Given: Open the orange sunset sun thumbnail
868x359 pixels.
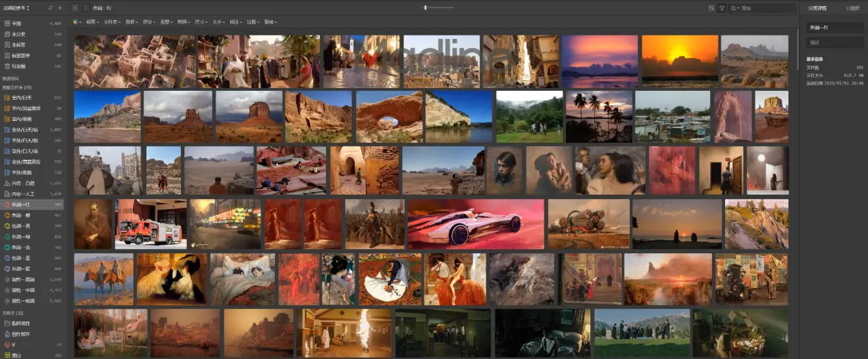Looking at the screenshot, I should click(x=679, y=61).
